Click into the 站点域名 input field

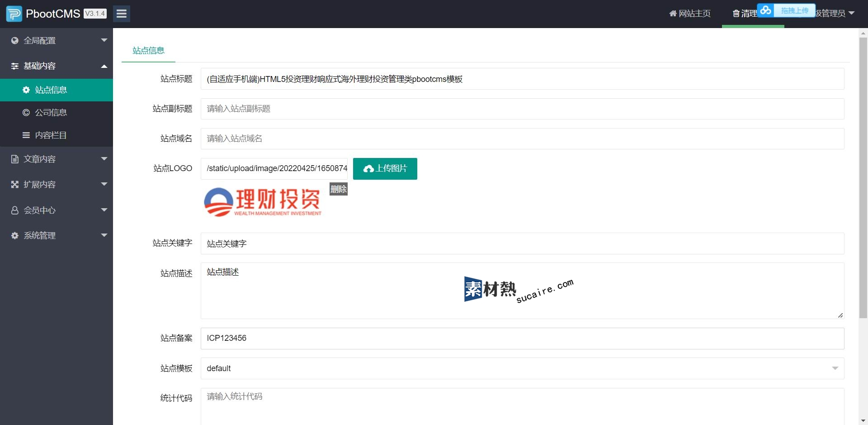522,138
